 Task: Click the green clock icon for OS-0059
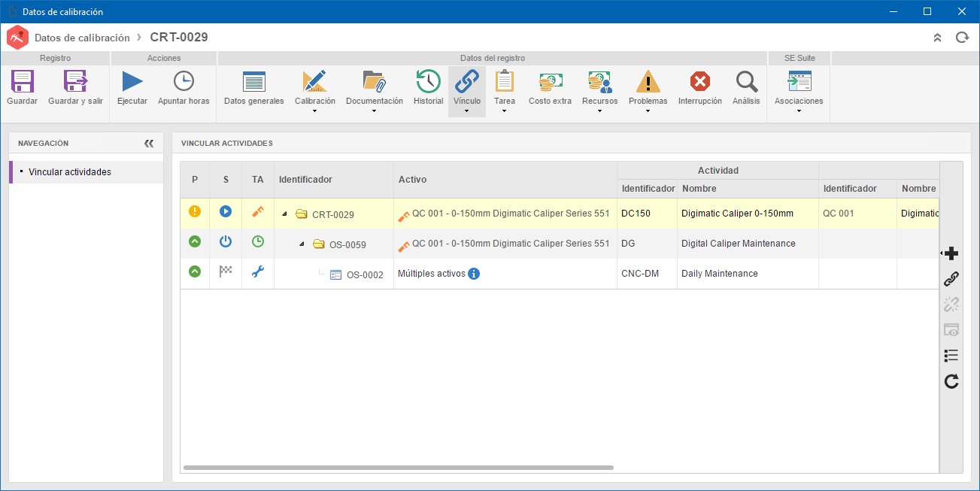[x=258, y=241]
